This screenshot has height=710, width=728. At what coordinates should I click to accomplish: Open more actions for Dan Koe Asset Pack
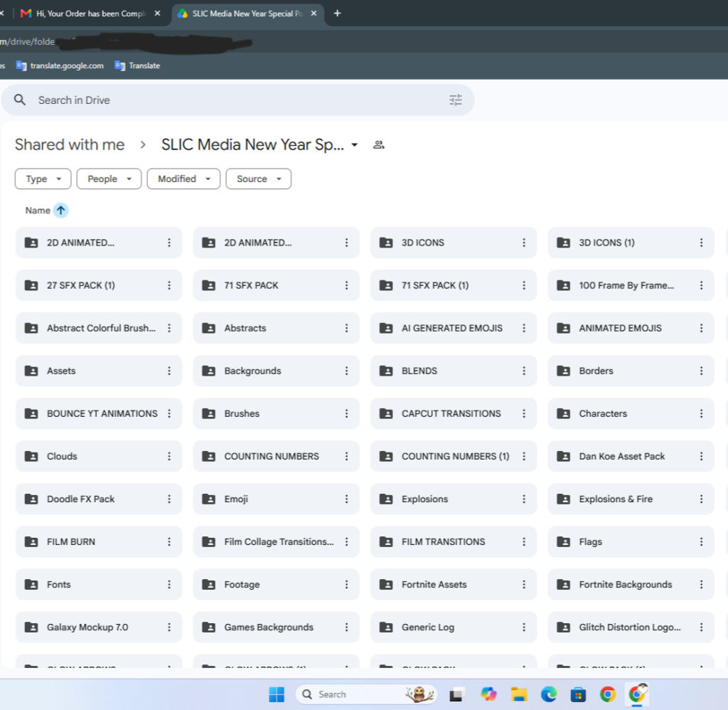[701, 456]
